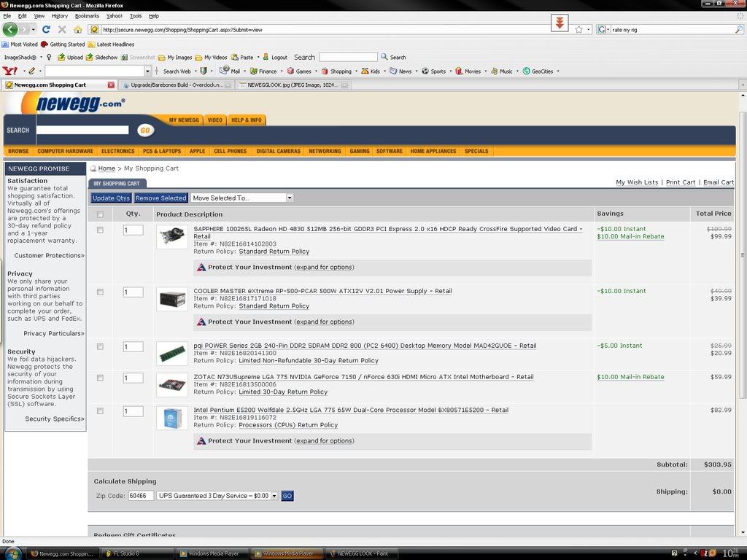Bookmark page with the star icon
Image resolution: width=747 pixels, height=560 pixels.
pos(578,29)
